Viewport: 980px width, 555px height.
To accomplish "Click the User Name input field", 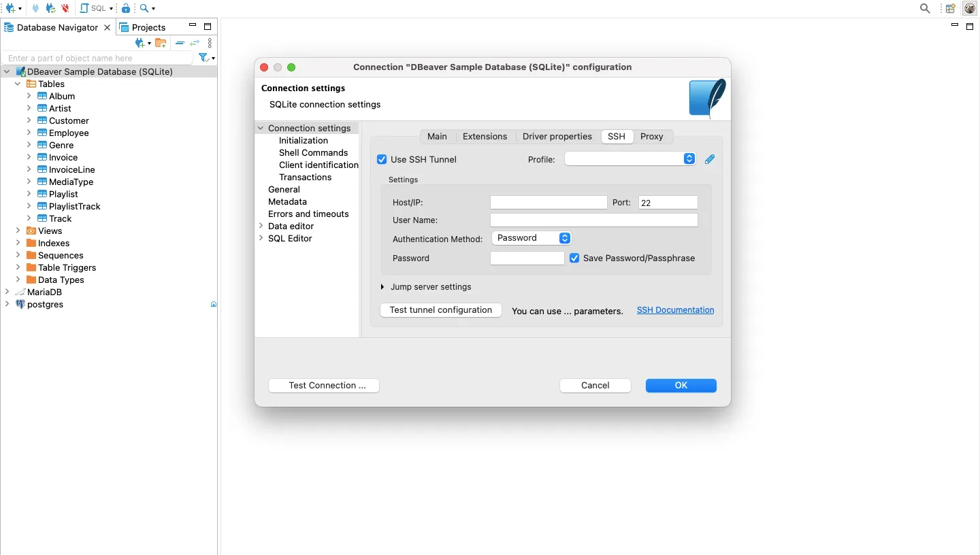I will [x=594, y=220].
